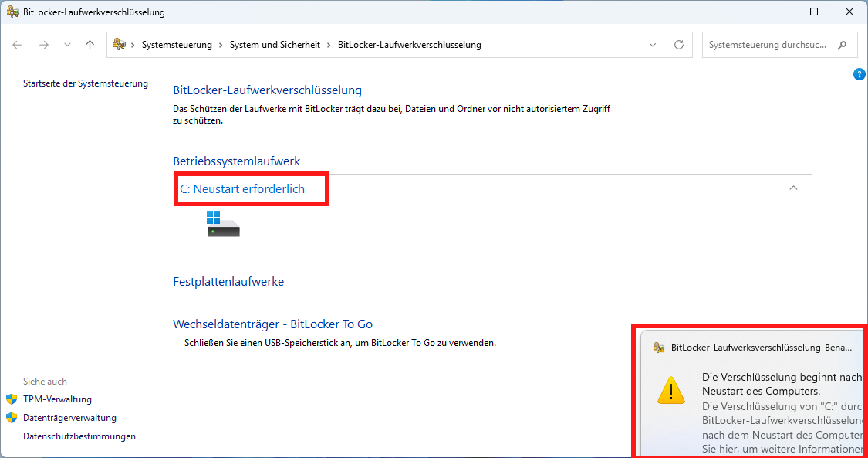Minimize the BitLocker window
868x458 pixels.
[778, 12]
